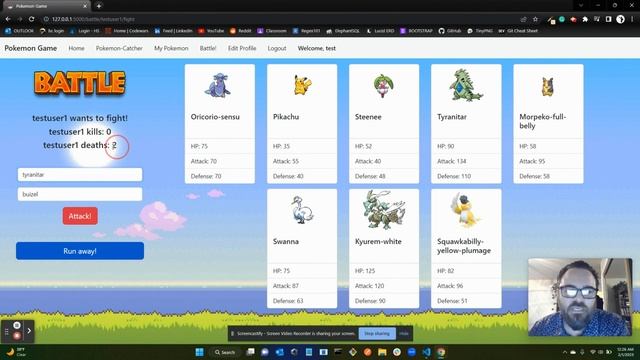640x360 pixels.
Task: Open the Battle! nav link
Action: click(x=208, y=48)
